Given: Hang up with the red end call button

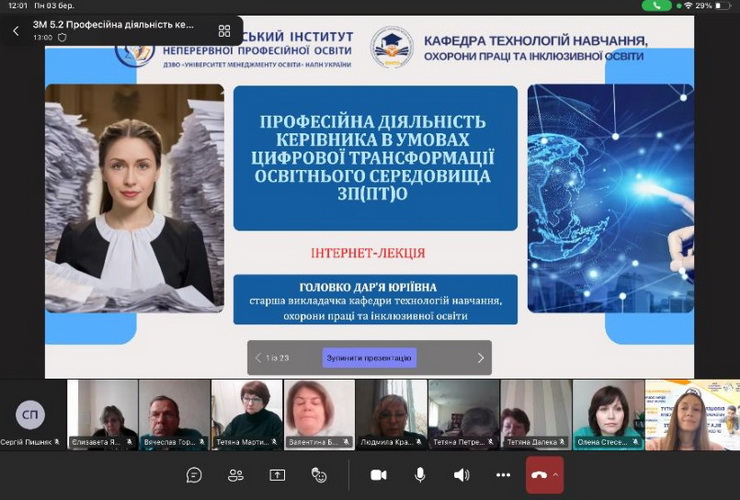Looking at the screenshot, I should (x=538, y=474).
